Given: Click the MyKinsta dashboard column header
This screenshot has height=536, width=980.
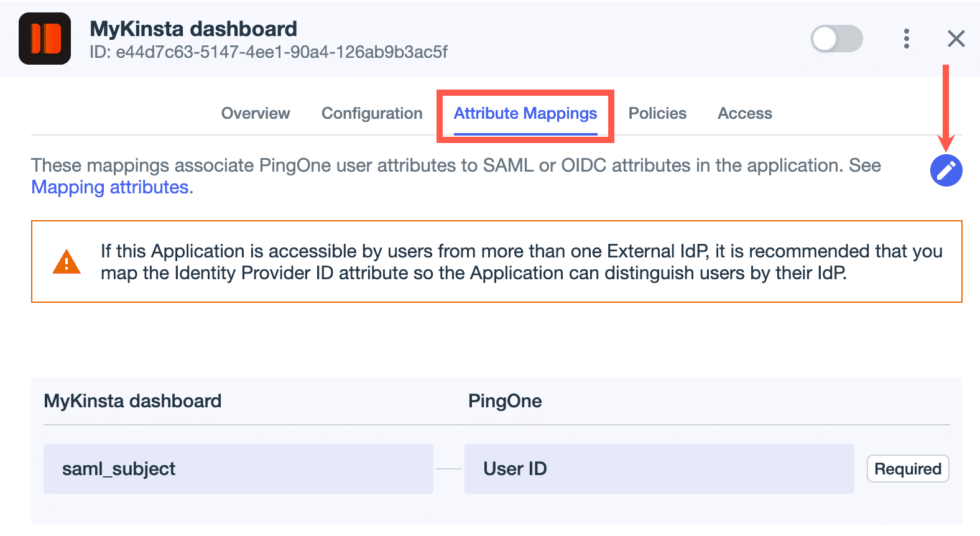Looking at the screenshot, I should pos(132,401).
